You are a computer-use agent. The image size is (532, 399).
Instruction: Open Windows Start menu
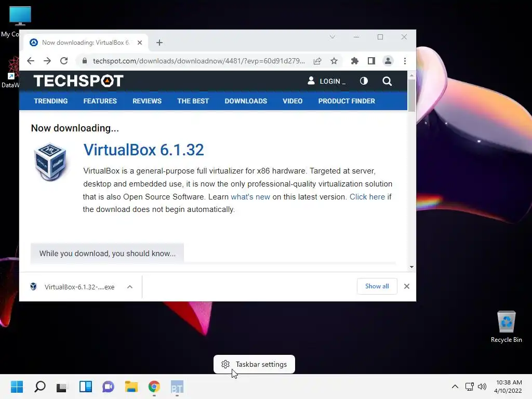[17, 387]
